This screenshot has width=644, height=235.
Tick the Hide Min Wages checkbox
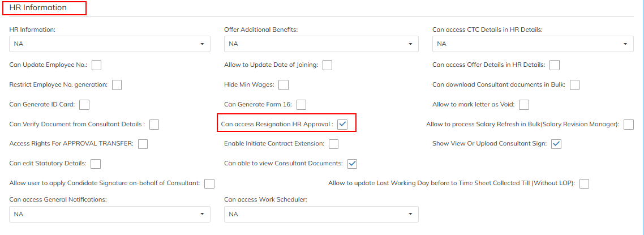[284, 85]
